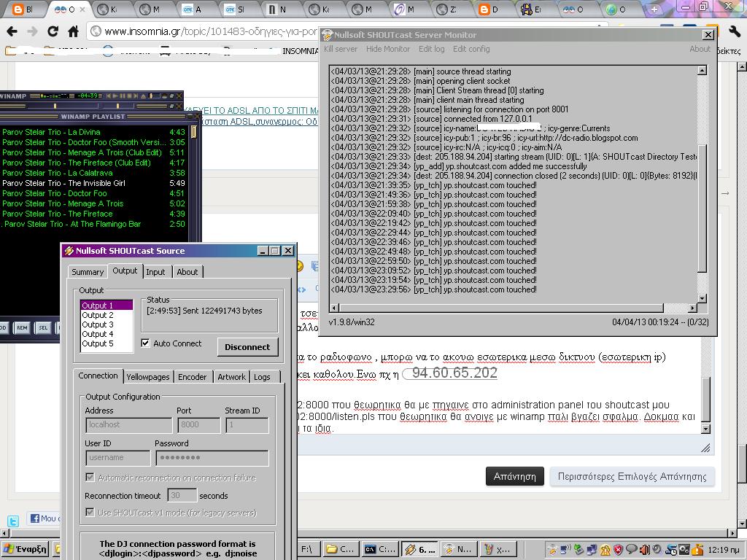Toggle automatic reconnection on connection failure
Image resolution: width=747 pixels, height=560 pixels.
[90, 477]
